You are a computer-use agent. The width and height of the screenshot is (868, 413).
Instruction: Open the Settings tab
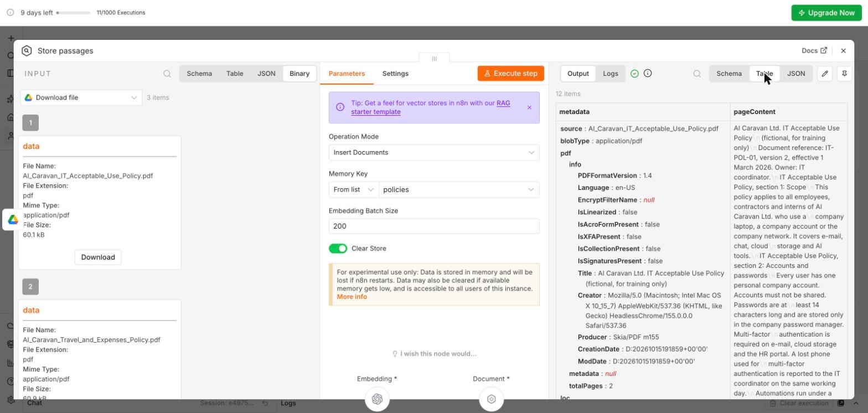(395, 74)
